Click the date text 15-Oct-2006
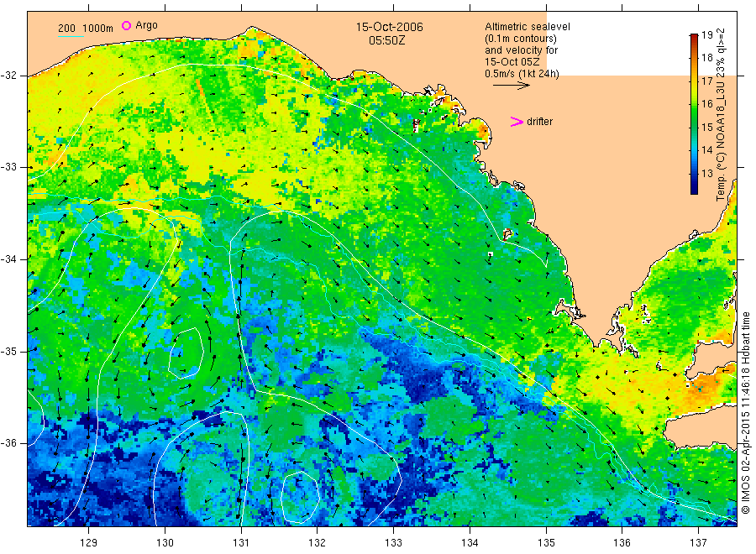The height and width of the screenshot is (554, 756). 389,27
